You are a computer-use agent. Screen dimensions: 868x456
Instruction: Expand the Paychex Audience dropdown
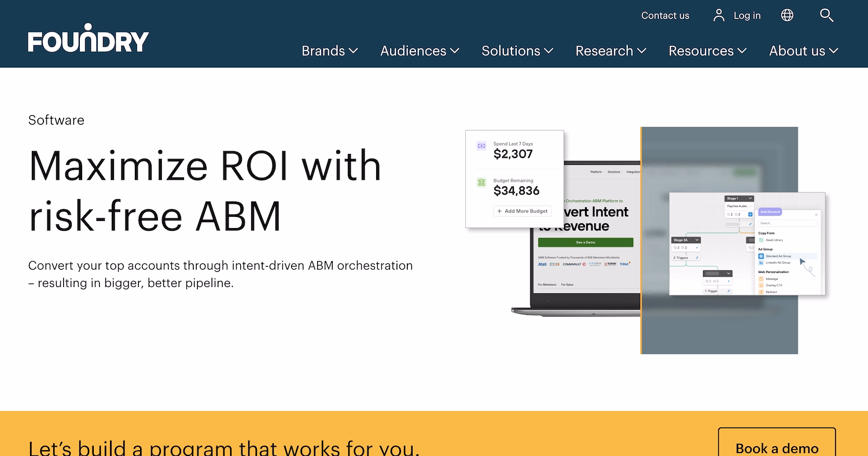coord(751,206)
